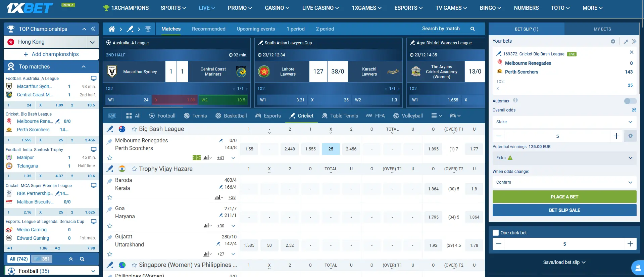Expand the Hong Kong championship dropdown

92,42
